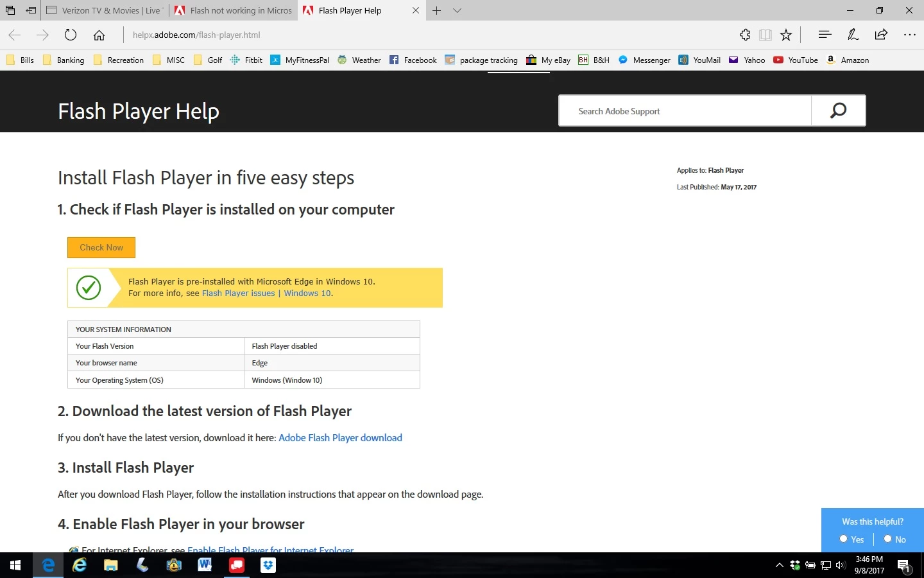Open tabs you've set aside icon
The height and width of the screenshot is (578, 924).
tap(10, 10)
